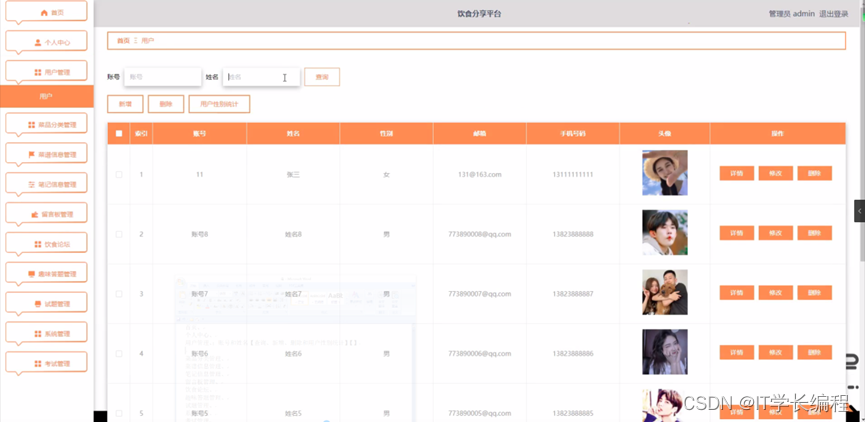Click 删除 in the 姓名6 row
This screenshot has height=422, width=865.
click(815, 352)
